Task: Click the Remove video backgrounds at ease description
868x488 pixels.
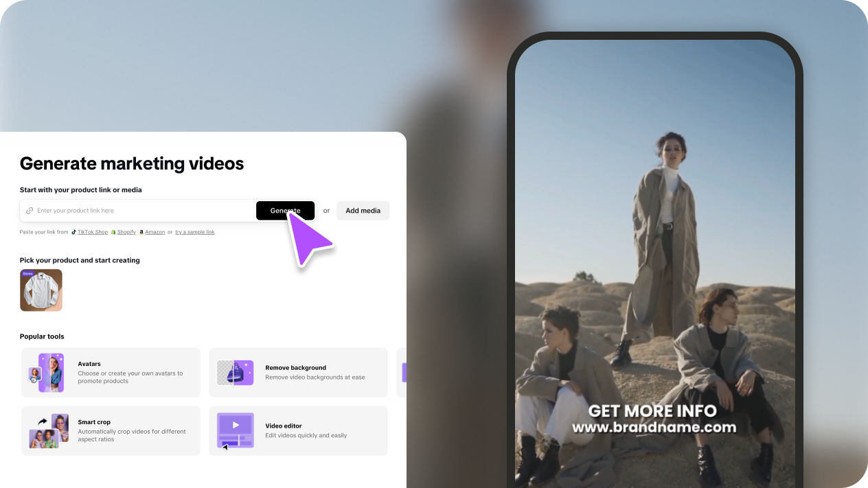Action: (315, 377)
